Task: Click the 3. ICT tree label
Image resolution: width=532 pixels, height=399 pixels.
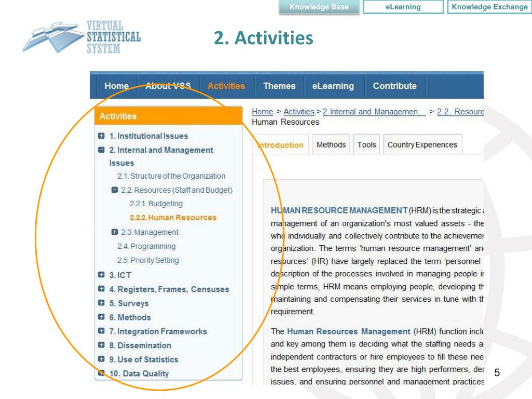Action: [120, 275]
